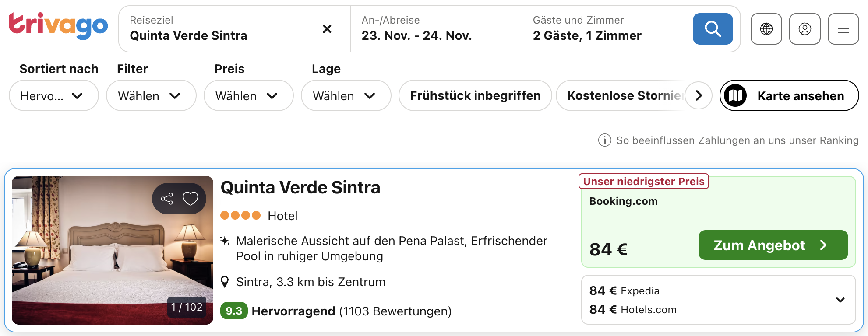Open the user account icon
The width and height of the screenshot is (868, 336).
click(x=804, y=29)
